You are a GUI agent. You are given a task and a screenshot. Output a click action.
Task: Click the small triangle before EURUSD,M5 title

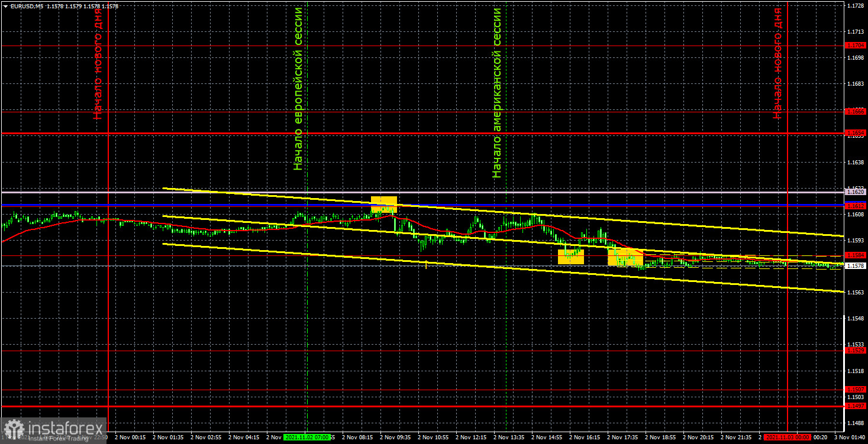pos(5,6)
